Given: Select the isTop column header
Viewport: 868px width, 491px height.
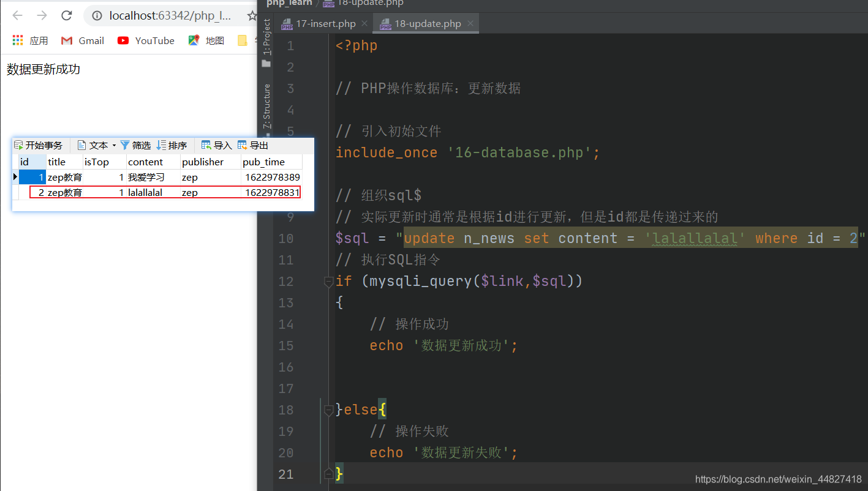Looking at the screenshot, I should point(105,162).
